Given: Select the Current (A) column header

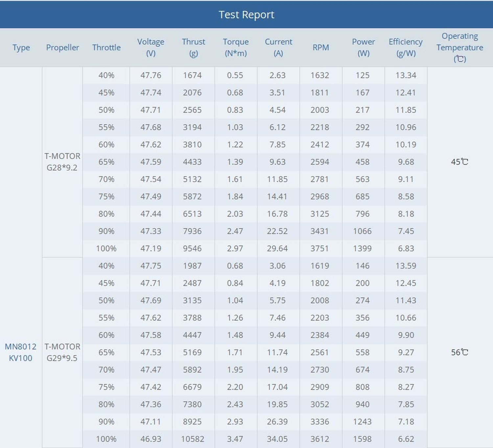Looking at the screenshot, I should 278,47.
